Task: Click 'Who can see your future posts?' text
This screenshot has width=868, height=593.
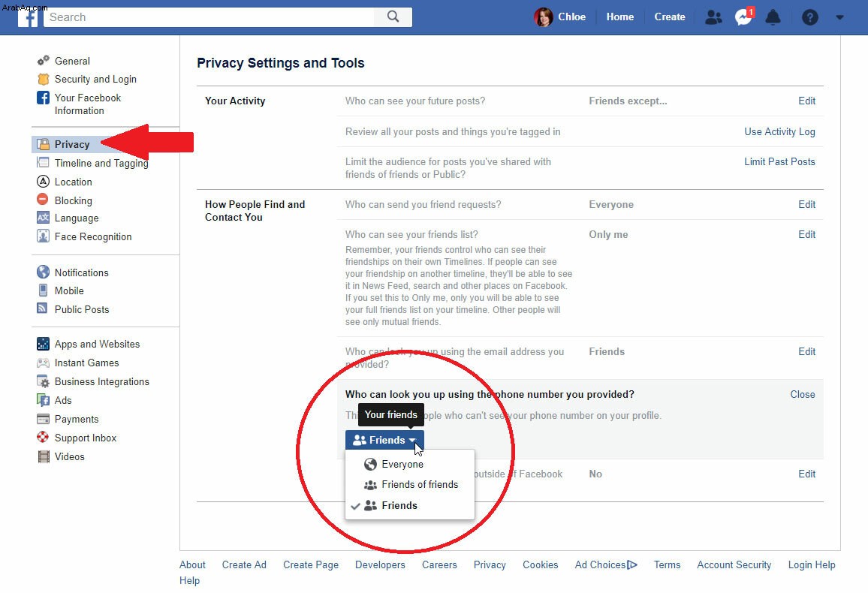Action: (x=415, y=101)
